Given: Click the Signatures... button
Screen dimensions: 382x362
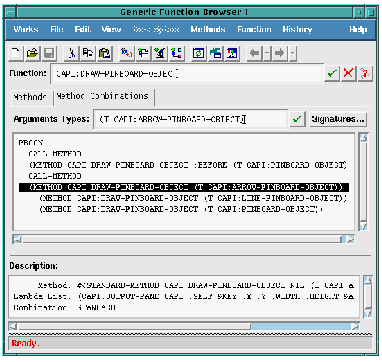Looking at the screenshot, I should (x=338, y=119).
